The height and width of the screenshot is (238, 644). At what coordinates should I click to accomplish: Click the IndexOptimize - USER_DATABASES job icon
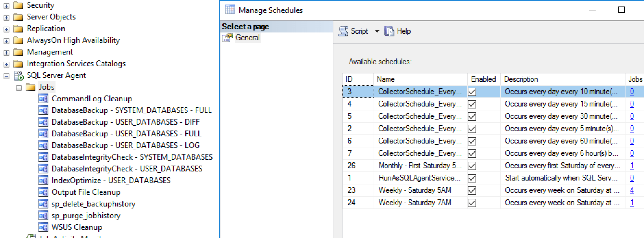tap(43, 181)
